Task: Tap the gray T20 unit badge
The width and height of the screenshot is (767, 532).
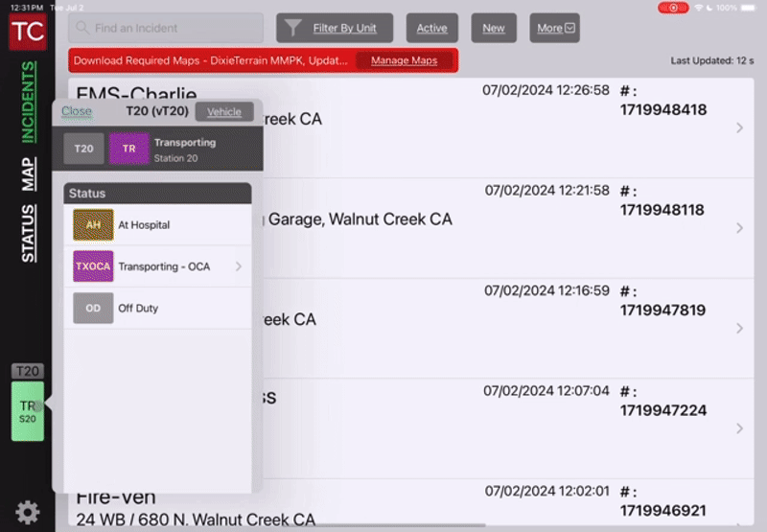Action: pos(84,150)
